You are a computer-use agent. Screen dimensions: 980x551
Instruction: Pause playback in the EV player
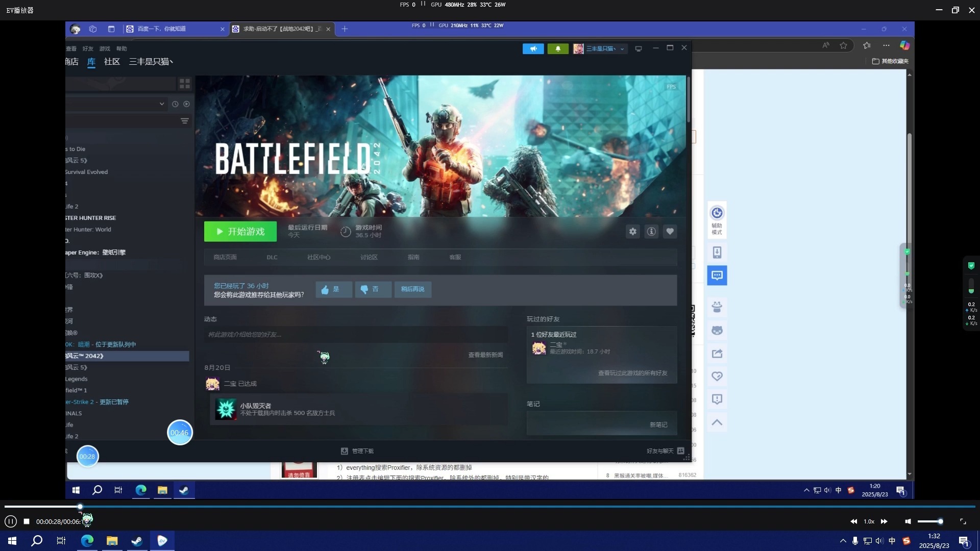[11, 521]
